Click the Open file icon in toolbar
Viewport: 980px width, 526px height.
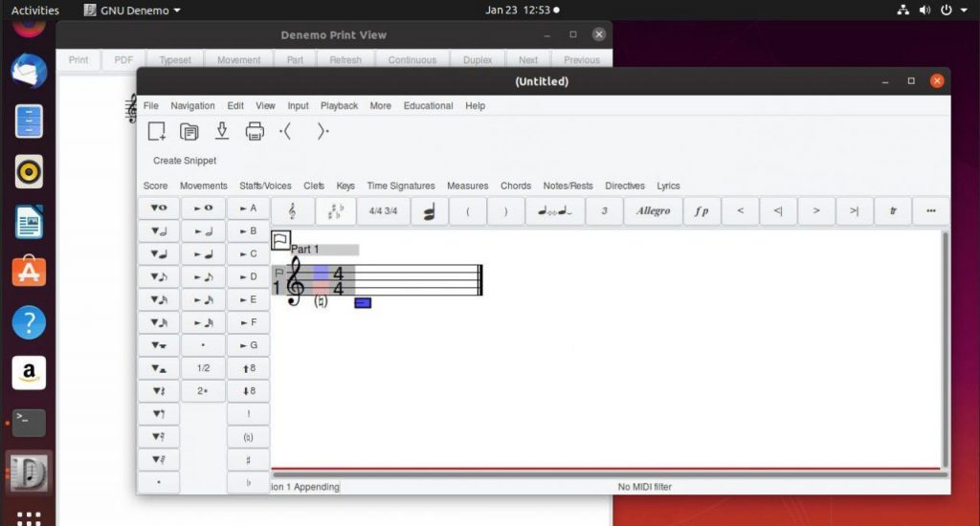pos(189,132)
